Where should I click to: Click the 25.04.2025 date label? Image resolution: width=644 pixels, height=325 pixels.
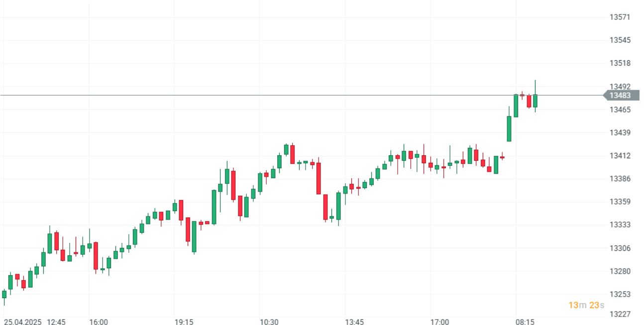(24, 322)
